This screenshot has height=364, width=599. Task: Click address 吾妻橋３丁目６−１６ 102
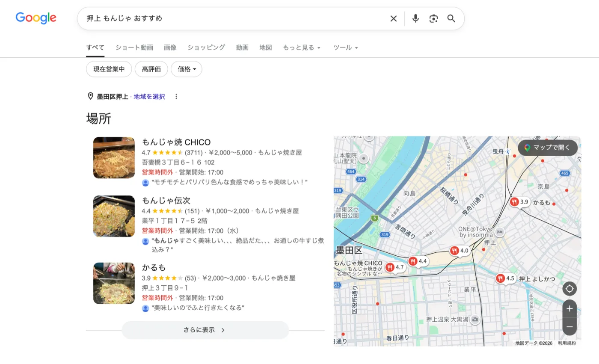pyautogui.click(x=178, y=163)
